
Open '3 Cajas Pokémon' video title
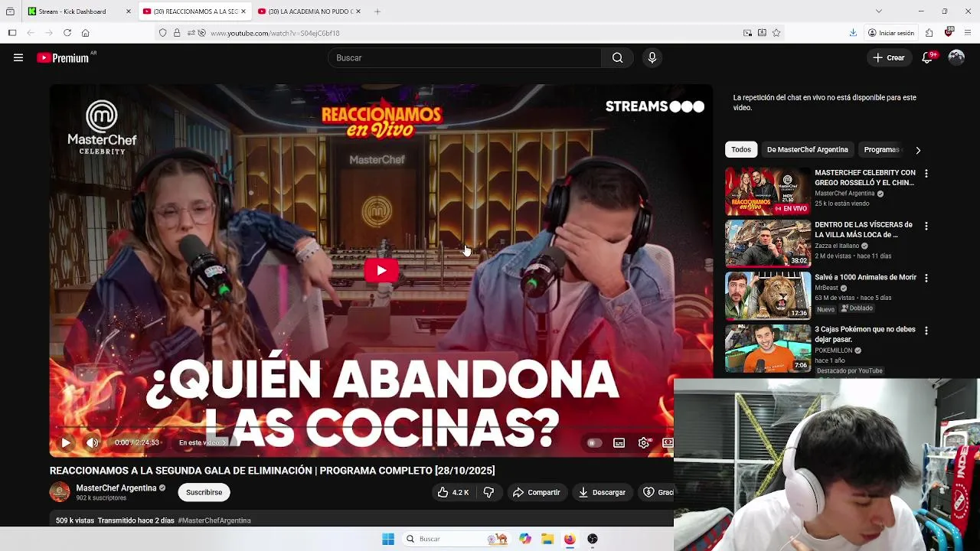click(x=865, y=334)
